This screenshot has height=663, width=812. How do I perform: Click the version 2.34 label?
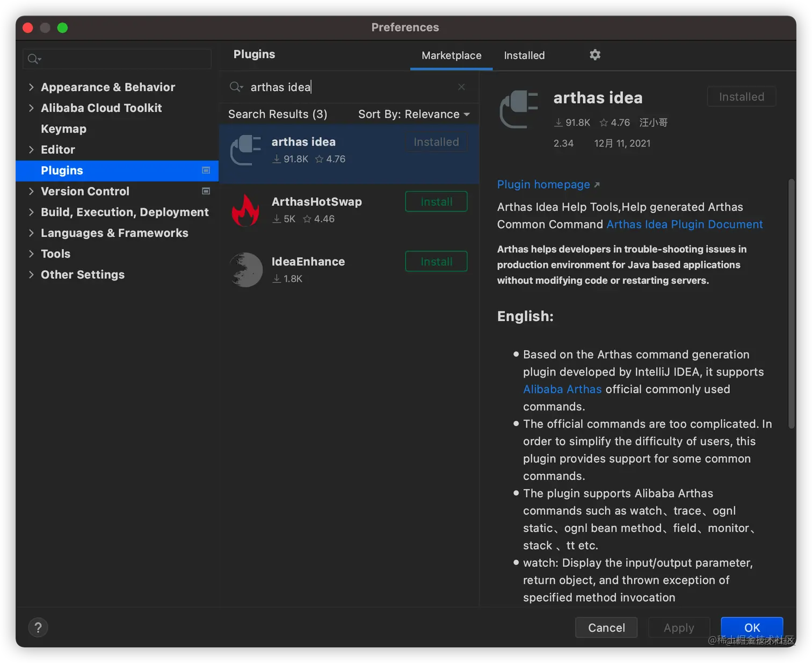[563, 143]
